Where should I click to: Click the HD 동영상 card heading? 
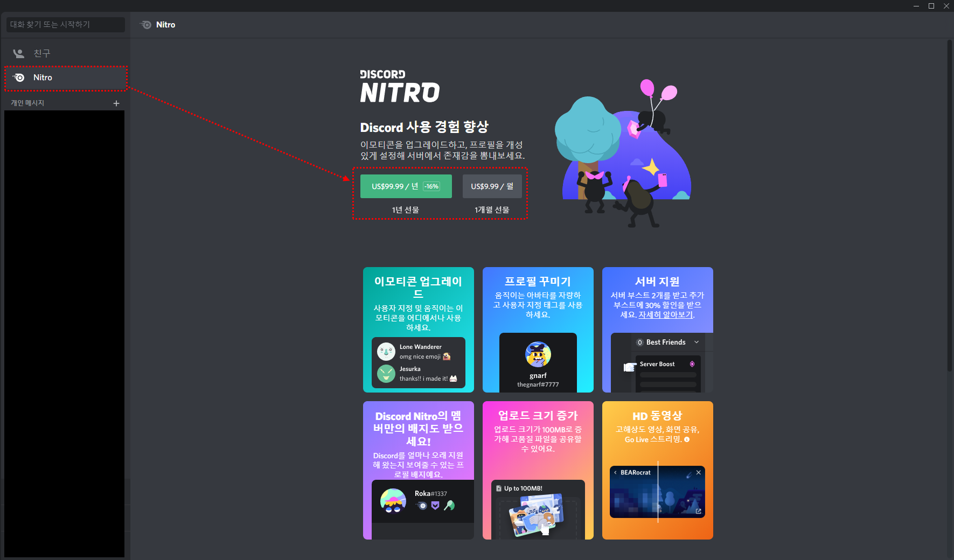(657, 416)
